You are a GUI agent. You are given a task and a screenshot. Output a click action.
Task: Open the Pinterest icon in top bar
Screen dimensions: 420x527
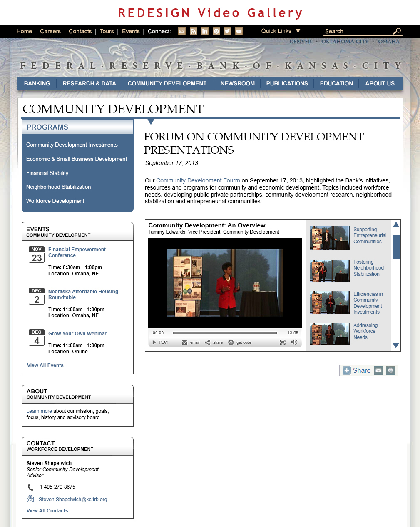pos(216,31)
